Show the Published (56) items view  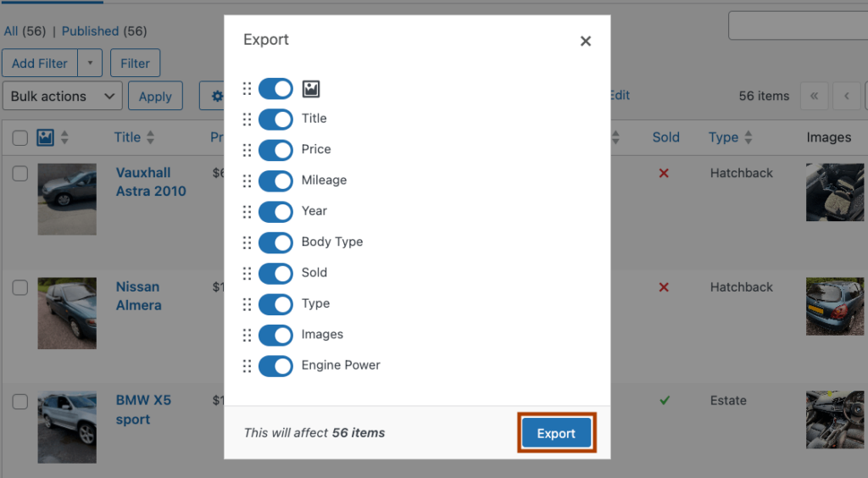point(104,31)
